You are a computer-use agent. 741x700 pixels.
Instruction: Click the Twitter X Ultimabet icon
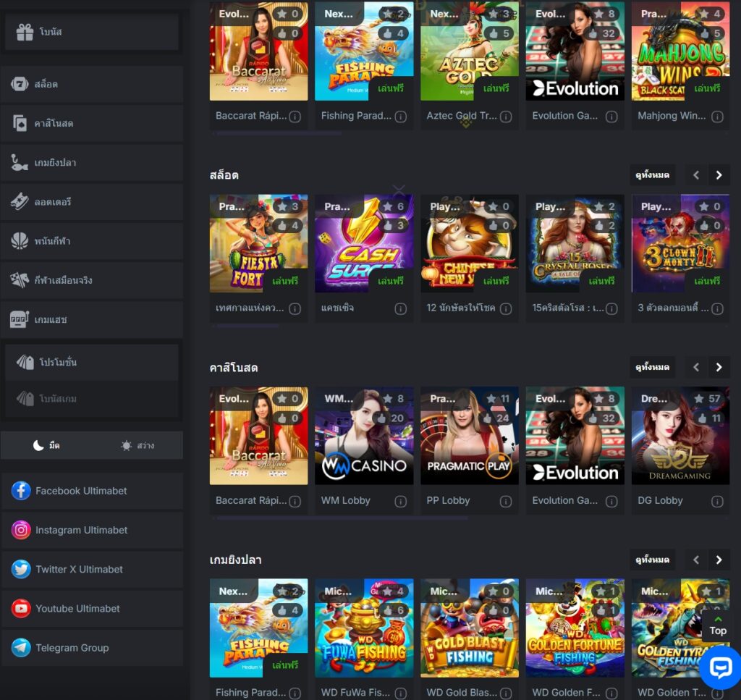tap(21, 570)
